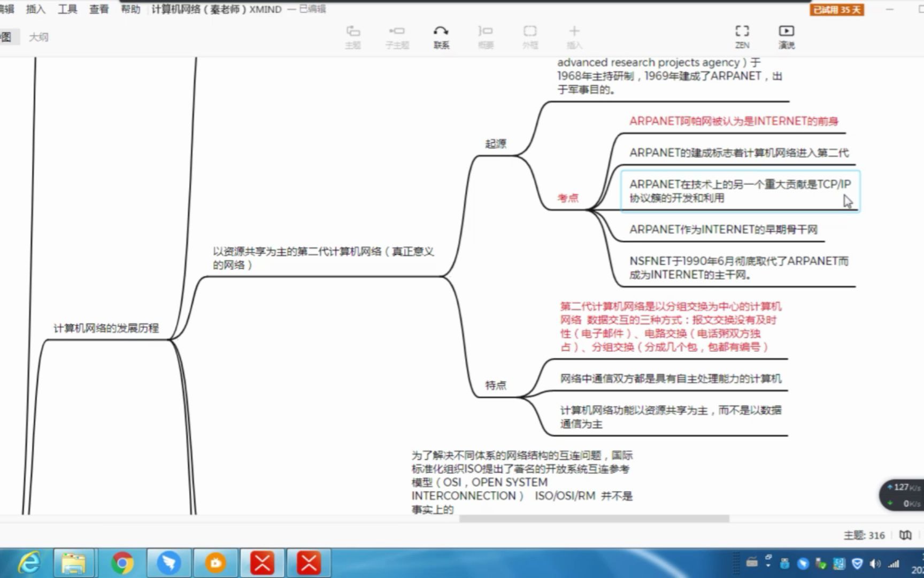Select the 起源 topic node

[x=496, y=143]
